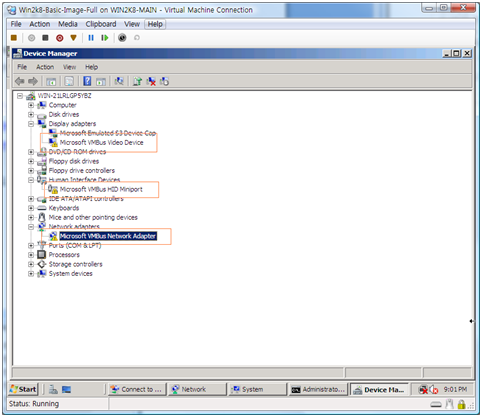
Task: Click the Disable device icon
Action: [x=164, y=81]
